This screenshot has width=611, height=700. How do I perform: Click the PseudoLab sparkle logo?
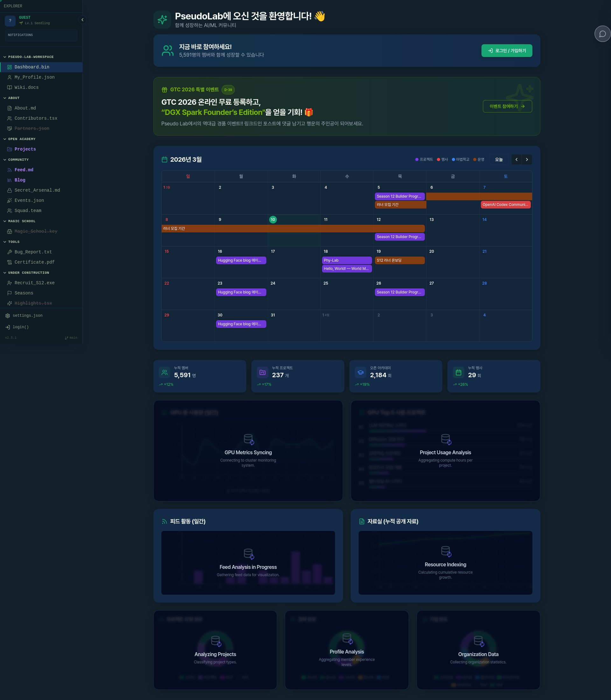162,20
